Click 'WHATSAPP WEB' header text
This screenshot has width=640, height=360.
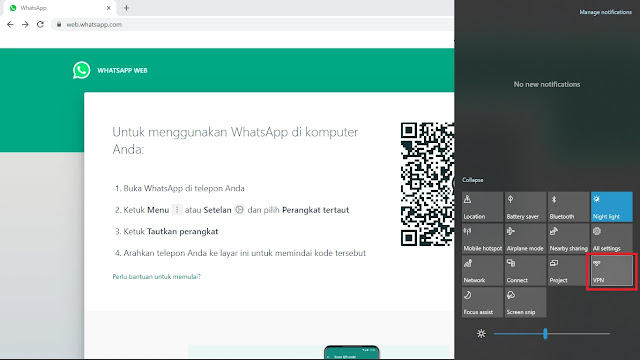pyautogui.click(x=122, y=71)
